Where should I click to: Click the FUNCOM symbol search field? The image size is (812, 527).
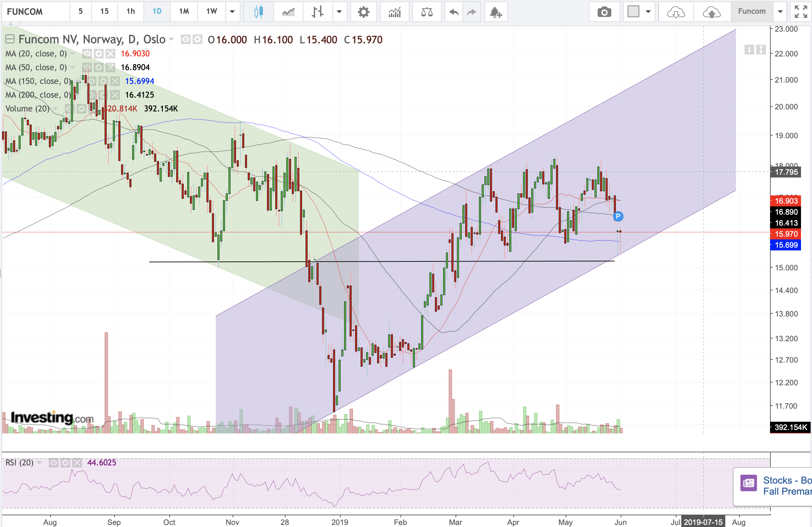pos(36,12)
